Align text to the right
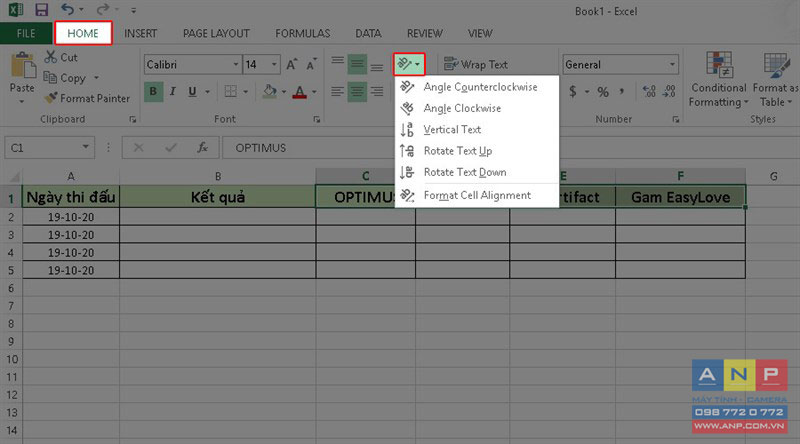The image size is (800, 444). 377,92
